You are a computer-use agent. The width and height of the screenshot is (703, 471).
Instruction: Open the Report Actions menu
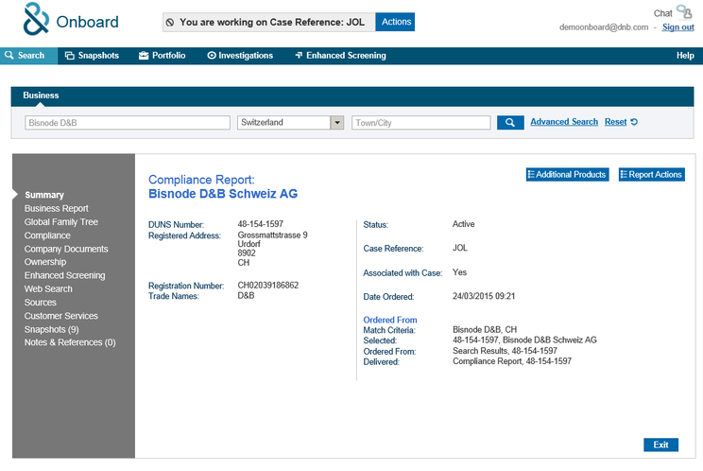click(651, 174)
